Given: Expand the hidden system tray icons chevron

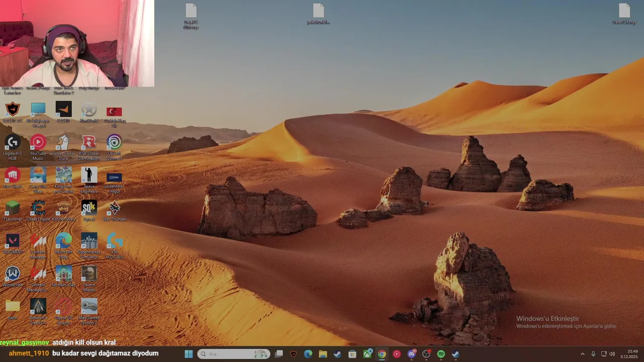Looking at the screenshot, I should point(583,354).
